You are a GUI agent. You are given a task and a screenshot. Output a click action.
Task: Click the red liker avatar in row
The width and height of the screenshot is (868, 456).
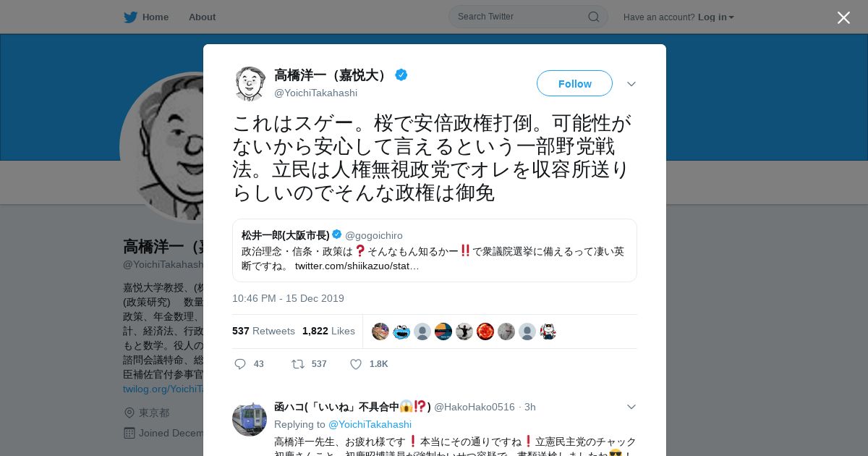485,332
